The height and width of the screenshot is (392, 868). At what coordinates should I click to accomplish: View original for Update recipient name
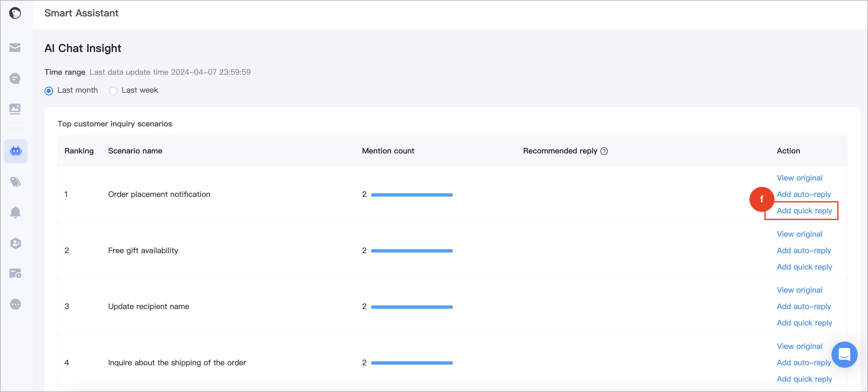[x=799, y=290]
